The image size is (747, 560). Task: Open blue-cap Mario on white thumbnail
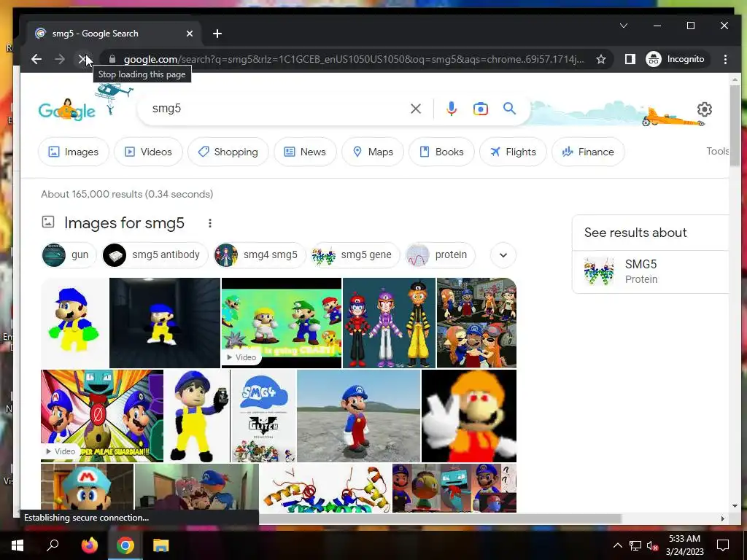[x=74, y=323]
